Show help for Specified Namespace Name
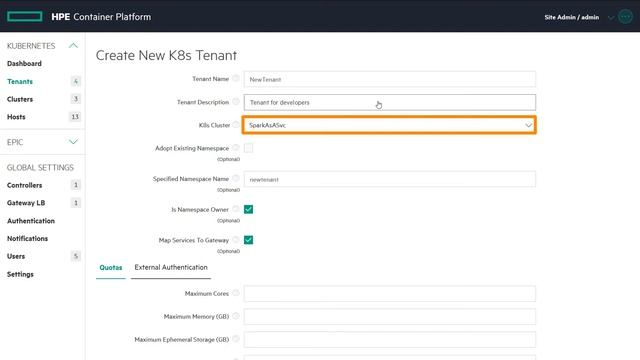This screenshot has width=640, height=360. pyautogui.click(x=236, y=178)
